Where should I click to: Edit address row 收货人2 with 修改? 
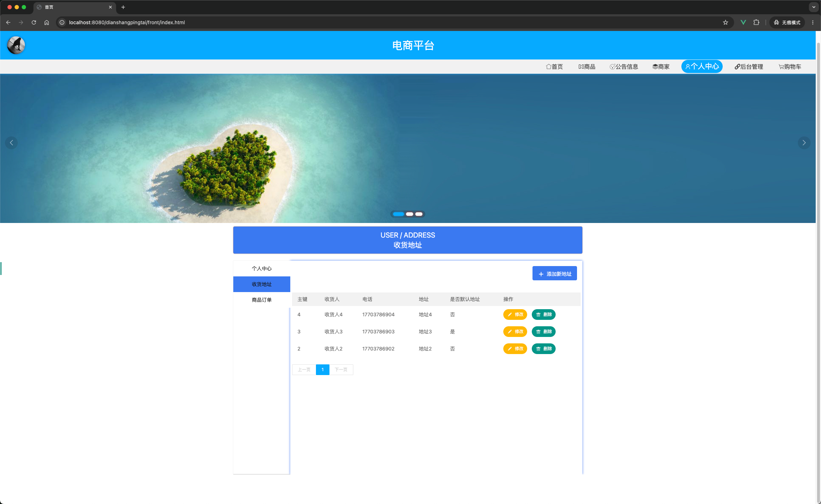pos(515,349)
